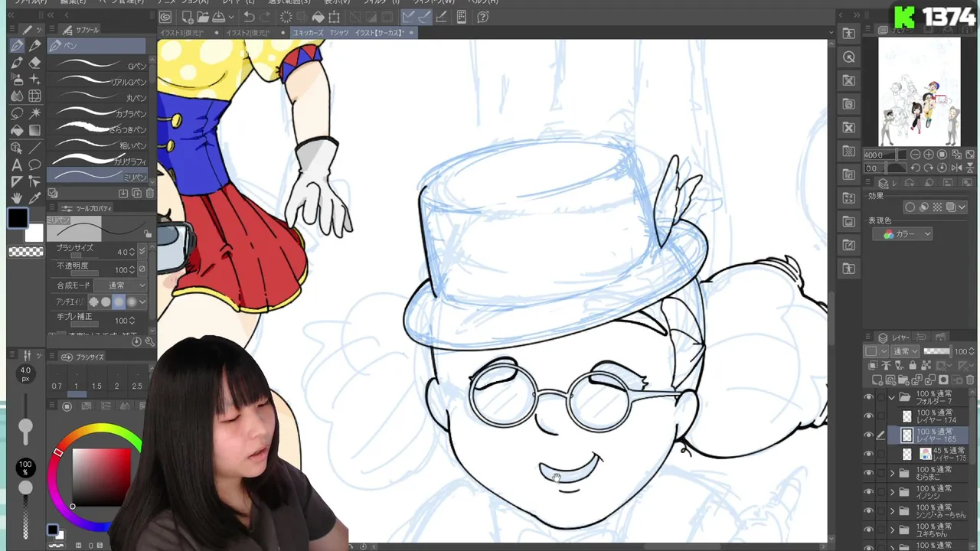This screenshot has height=551, width=980.
Task: Select the Gradient tool
Action: point(34,130)
